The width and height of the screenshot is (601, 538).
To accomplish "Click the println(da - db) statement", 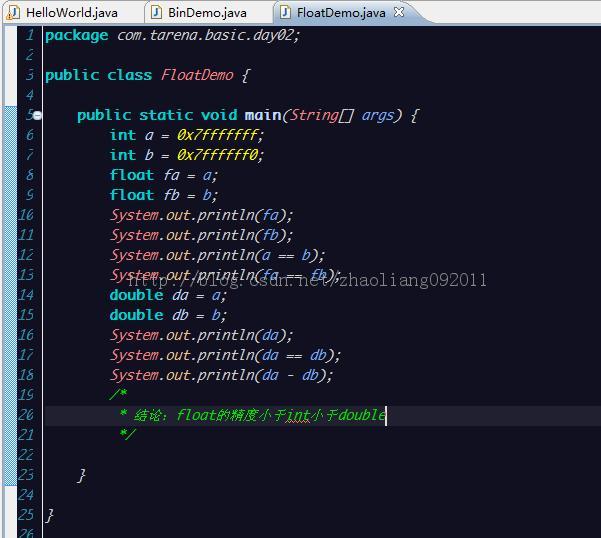I will [x=222, y=375].
